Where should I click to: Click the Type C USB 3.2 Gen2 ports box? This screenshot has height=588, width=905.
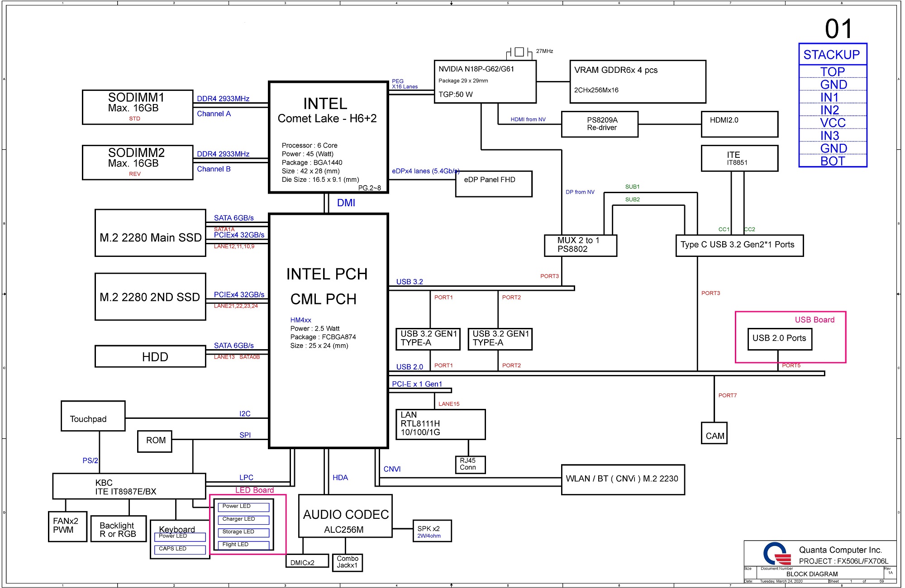pyautogui.click(x=739, y=245)
